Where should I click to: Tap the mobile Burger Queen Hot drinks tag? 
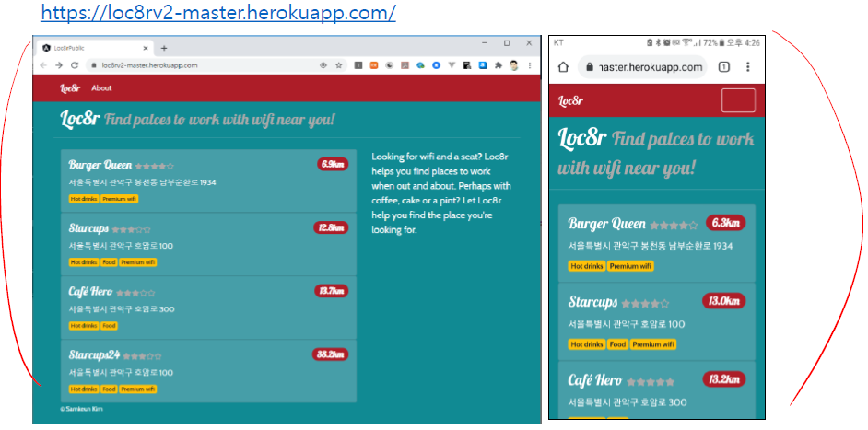pyautogui.click(x=587, y=266)
